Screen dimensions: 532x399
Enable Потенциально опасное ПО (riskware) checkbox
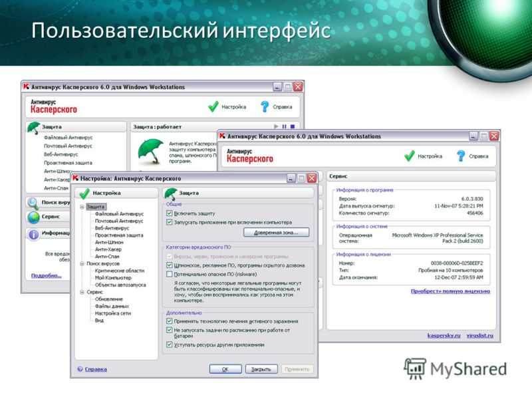pos(170,274)
